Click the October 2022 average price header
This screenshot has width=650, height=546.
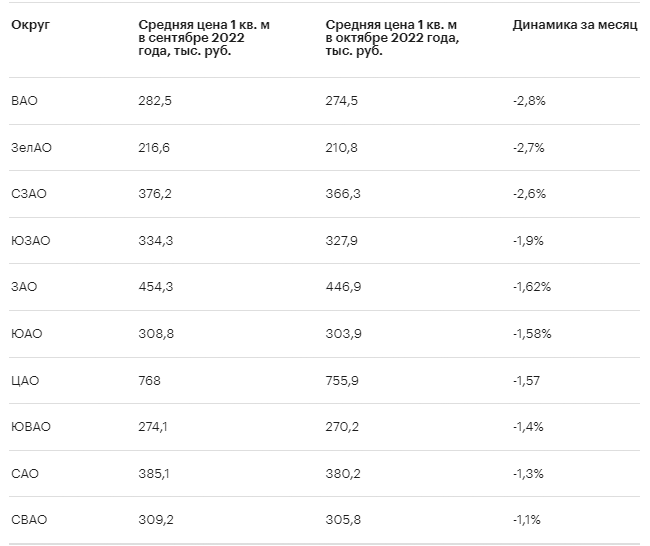pos(393,37)
